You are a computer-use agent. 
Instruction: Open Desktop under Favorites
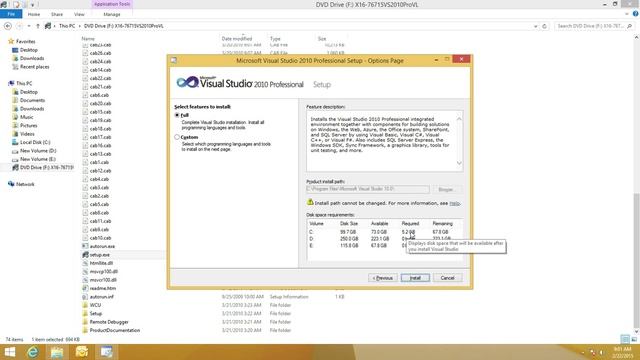pos(29,50)
